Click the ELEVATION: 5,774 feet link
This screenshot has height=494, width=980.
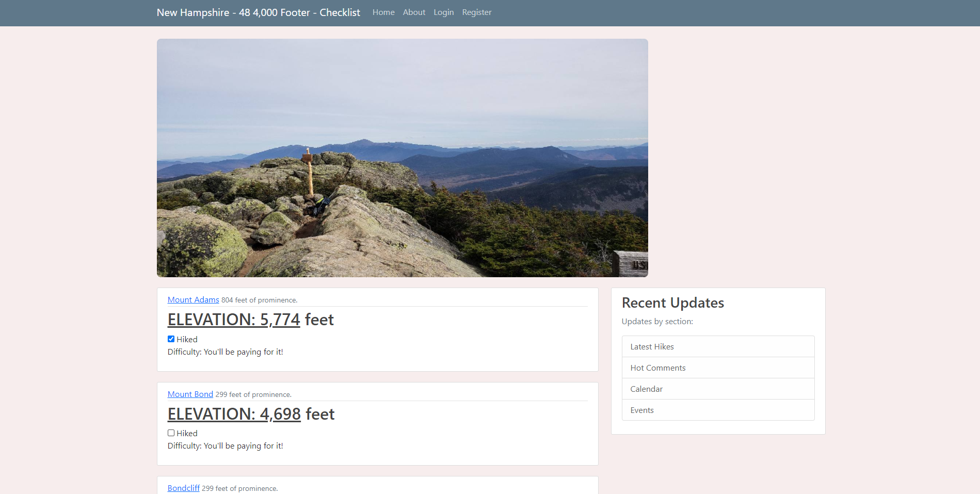[x=233, y=320]
